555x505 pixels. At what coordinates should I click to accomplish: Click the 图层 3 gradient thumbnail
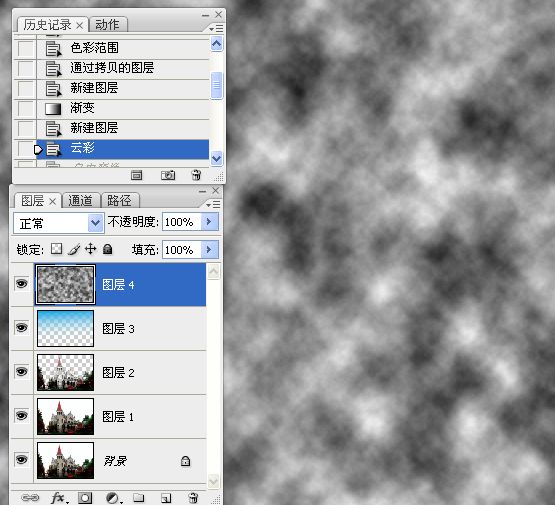pyautogui.click(x=65, y=328)
